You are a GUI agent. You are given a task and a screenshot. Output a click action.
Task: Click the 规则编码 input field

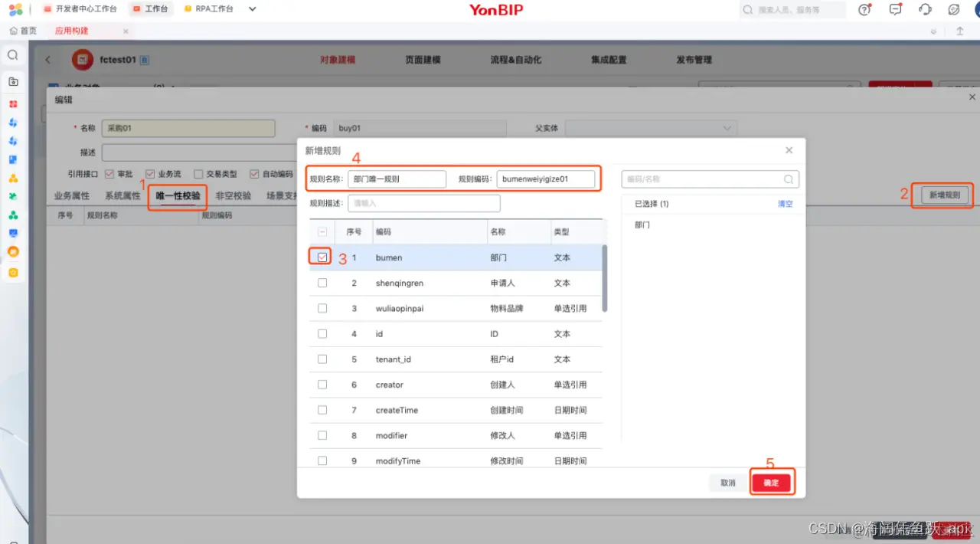546,179
